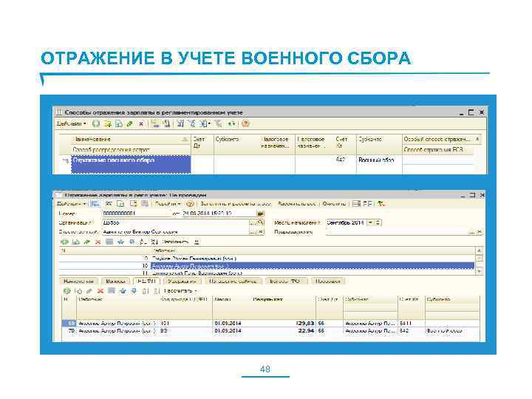532x399 pixels.
Task: Click the green add icon in Способы отражения toolbar
Action: pyautogui.click(x=96, y=124)
